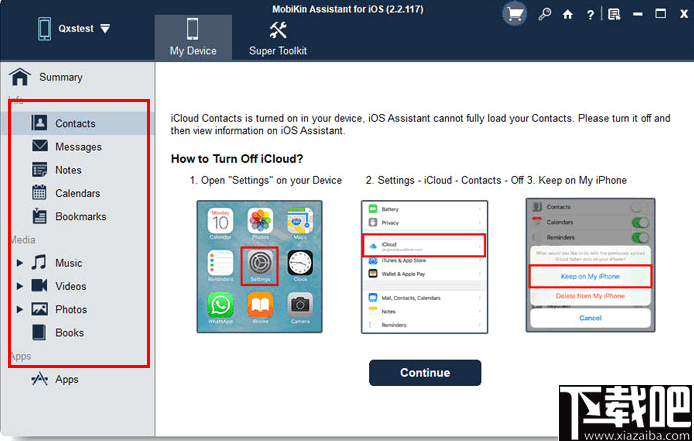Click the Keep on My iPhone tutorial image
The height and width of the screenshot is (441, 694).
click(590, 265)
